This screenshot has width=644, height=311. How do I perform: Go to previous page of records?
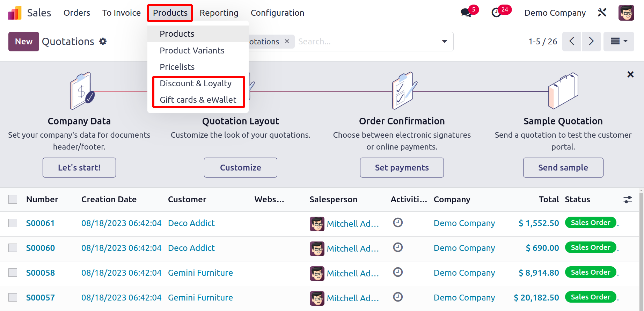(x=572, y=42)
